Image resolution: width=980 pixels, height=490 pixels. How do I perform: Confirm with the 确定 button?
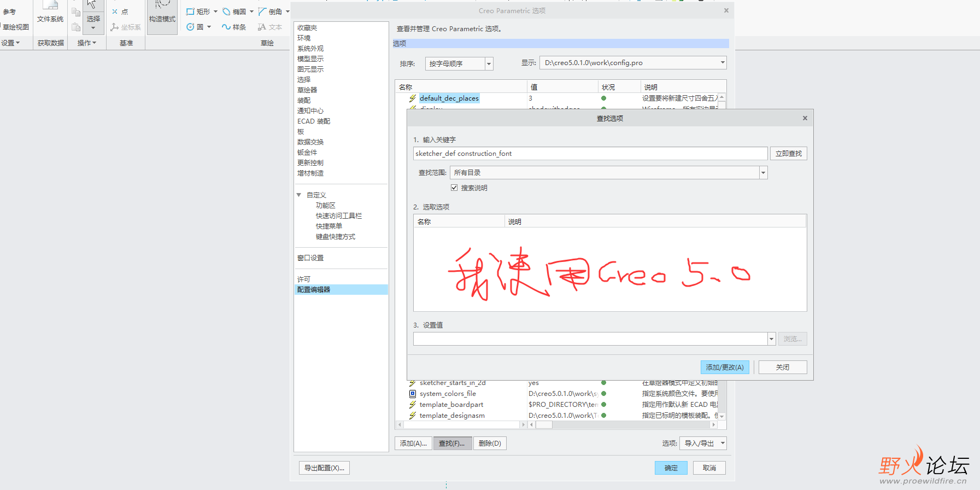tap(671, 468)
